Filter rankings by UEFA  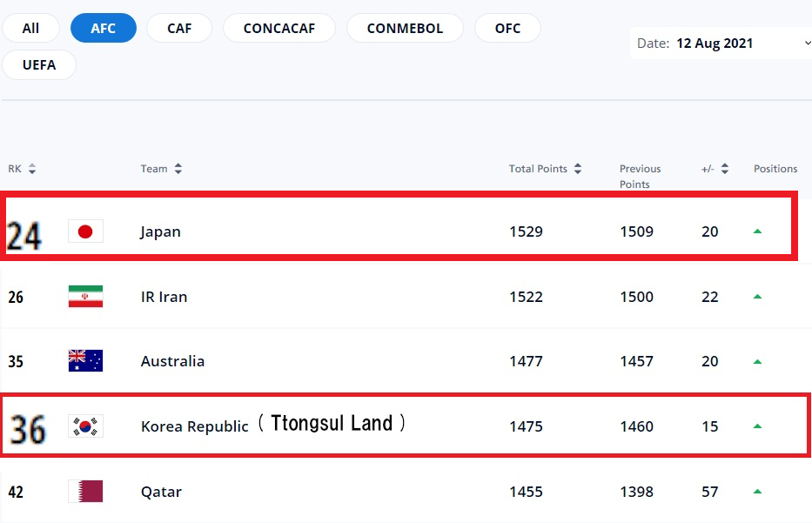pos(38,64)
